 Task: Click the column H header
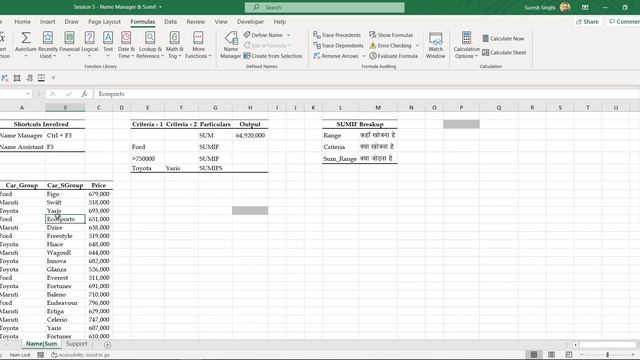250,108
